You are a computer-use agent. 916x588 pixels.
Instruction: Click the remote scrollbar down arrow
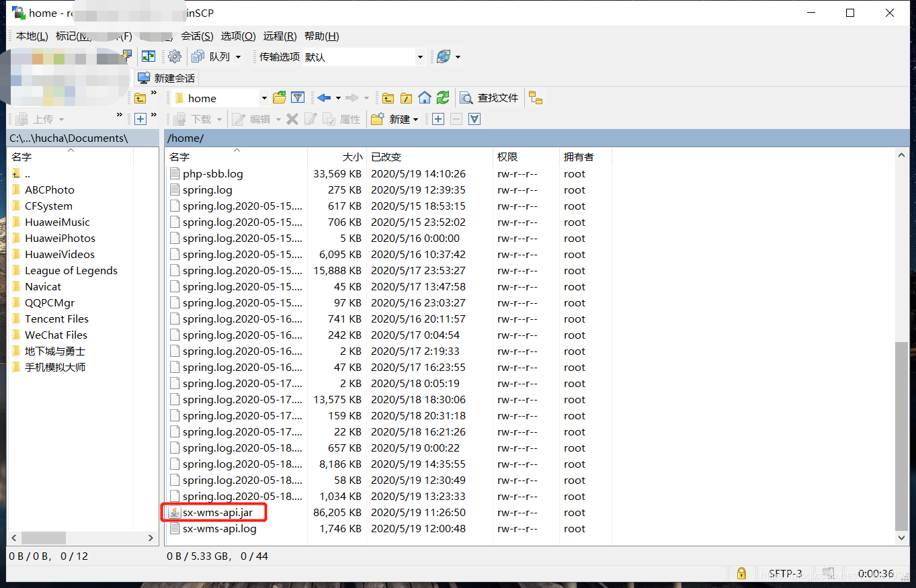(902, 538)
